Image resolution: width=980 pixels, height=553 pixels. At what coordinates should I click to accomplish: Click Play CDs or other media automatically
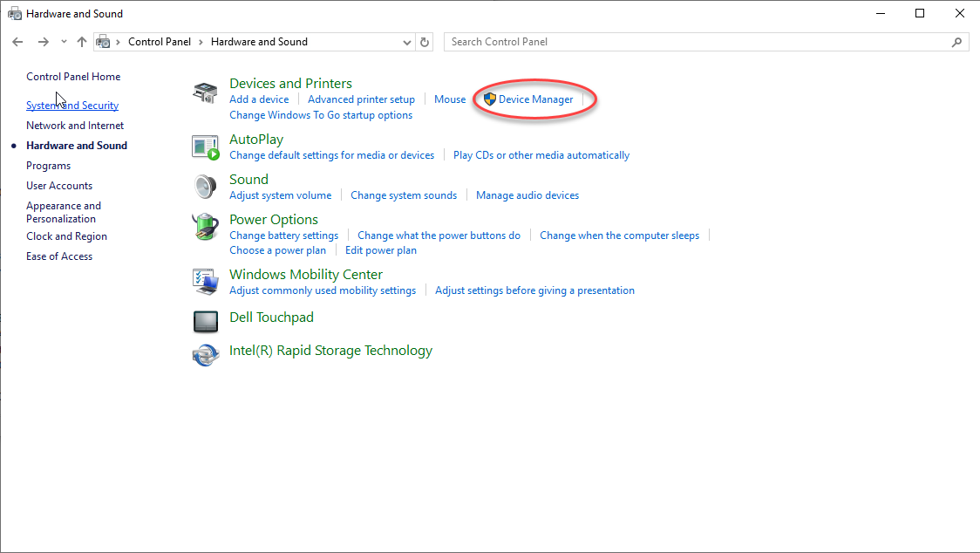pos(541,155)
